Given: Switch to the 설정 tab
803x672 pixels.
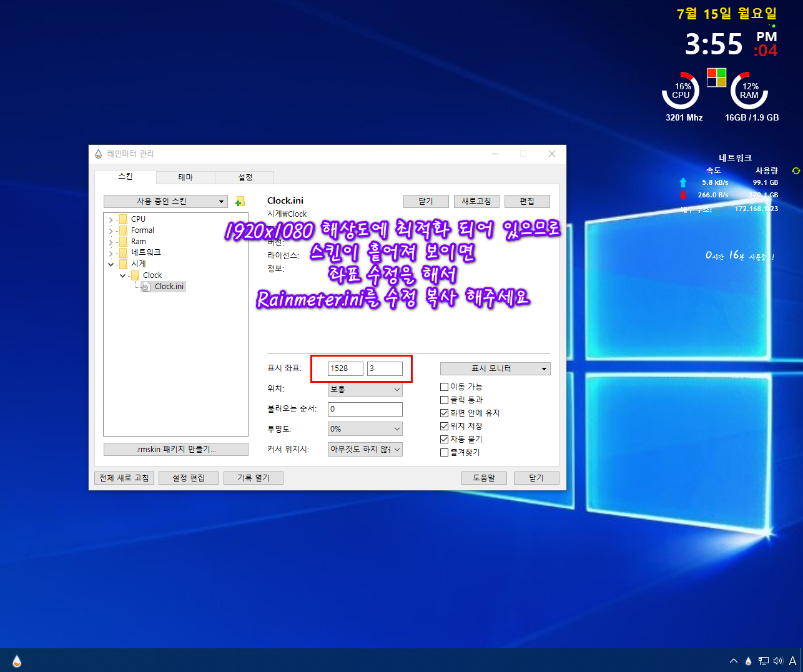Looking at the screenshot, I should point(245,177).
